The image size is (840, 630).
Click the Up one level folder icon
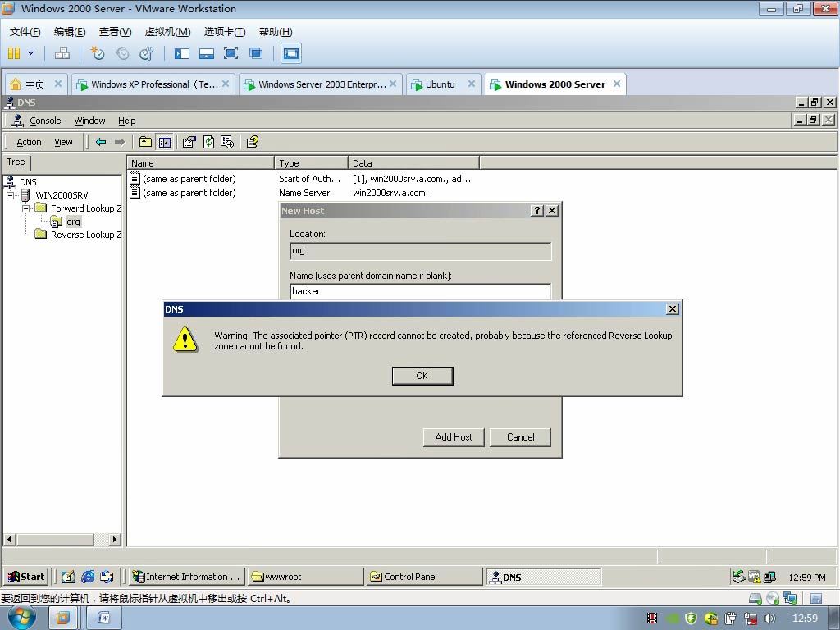click(145, 142)
